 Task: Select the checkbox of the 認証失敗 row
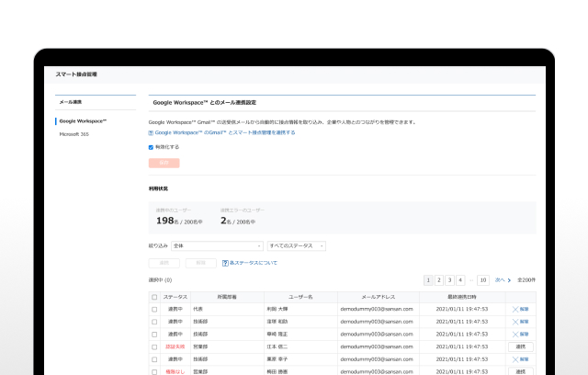coord(154,347)
